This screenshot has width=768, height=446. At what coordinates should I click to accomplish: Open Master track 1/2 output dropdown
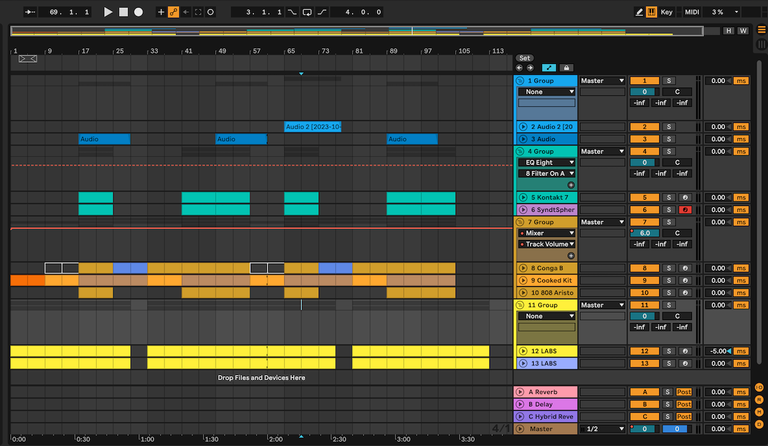602,429
